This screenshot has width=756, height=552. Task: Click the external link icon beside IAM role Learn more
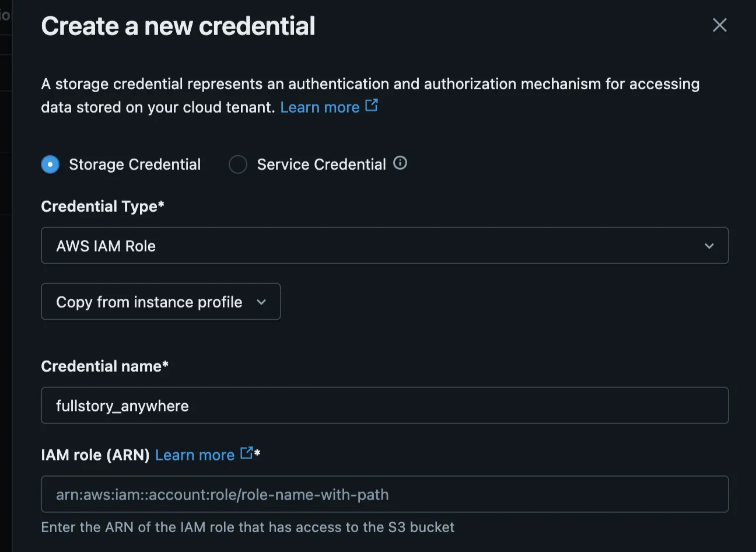[x=246, y=453]
